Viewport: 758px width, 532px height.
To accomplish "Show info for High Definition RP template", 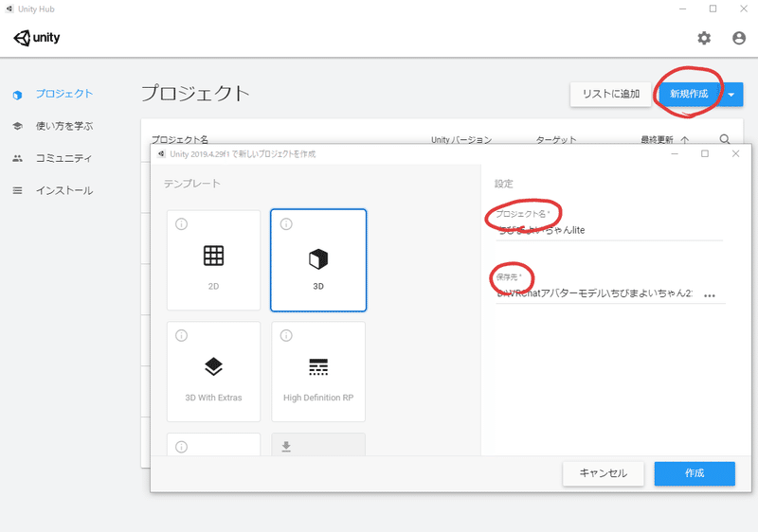I will [x=286, y=335].
